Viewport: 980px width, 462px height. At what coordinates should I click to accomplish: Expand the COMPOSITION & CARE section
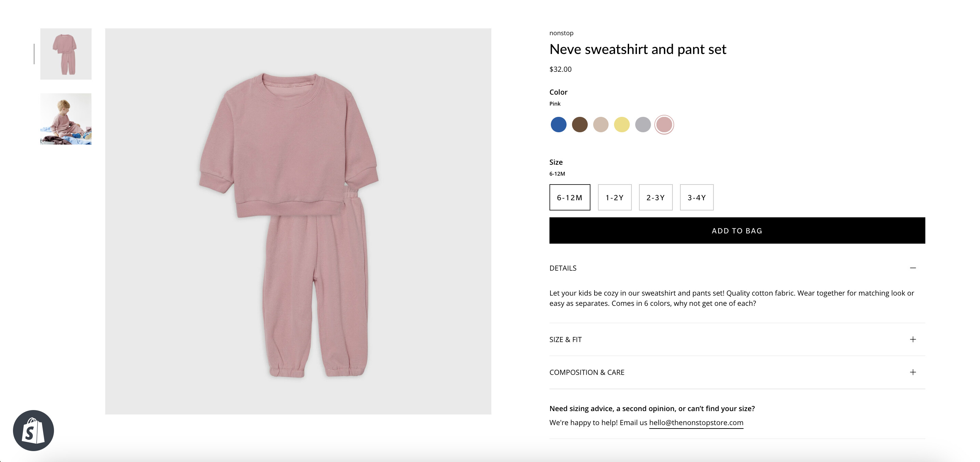point(587,372)
